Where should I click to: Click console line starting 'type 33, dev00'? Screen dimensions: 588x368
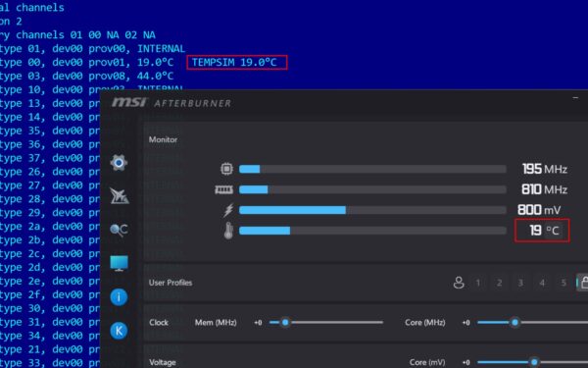tap(50, 363)
